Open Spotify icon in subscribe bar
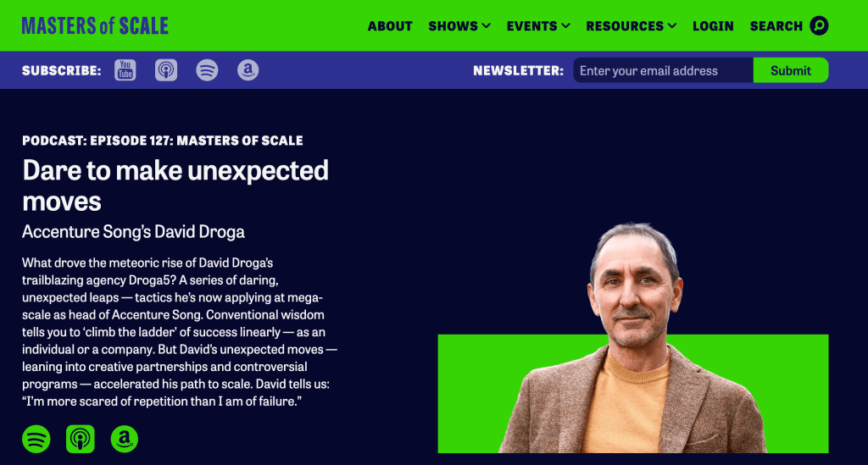Image resolution: width=868 pixels, height=465 pixels. coord(207,70)
